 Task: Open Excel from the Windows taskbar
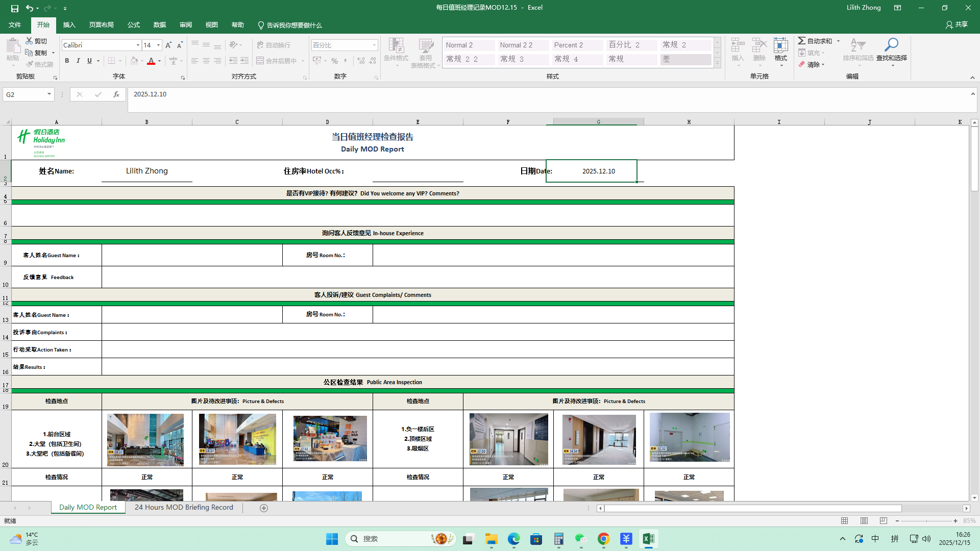coord(648,539)
